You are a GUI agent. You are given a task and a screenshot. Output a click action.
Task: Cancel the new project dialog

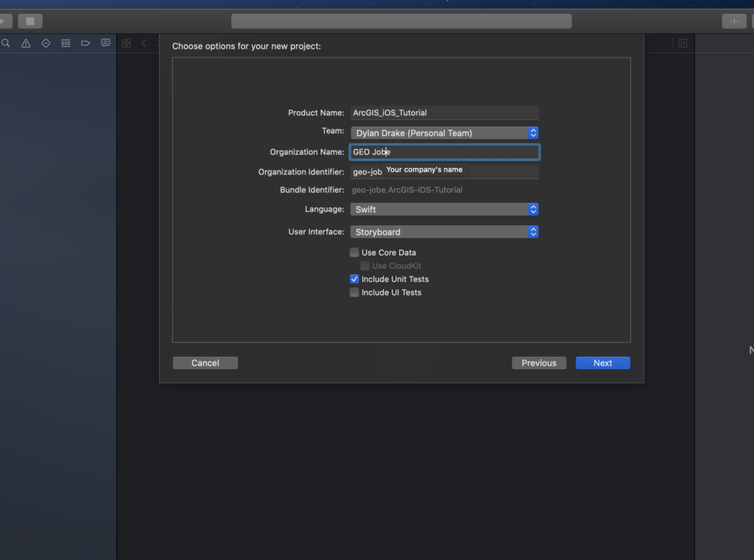pyautogui.click(x=205, y=363)
